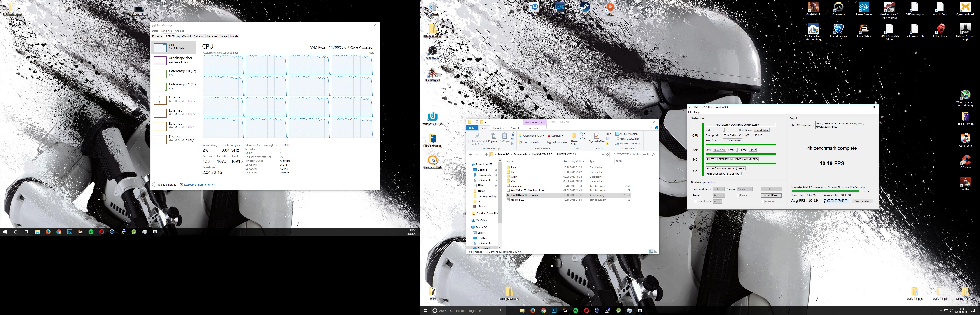This screenshot has width=980, height=315.
Task: Open the Benchmark type dropdown
Action: (x=719, y=189)
